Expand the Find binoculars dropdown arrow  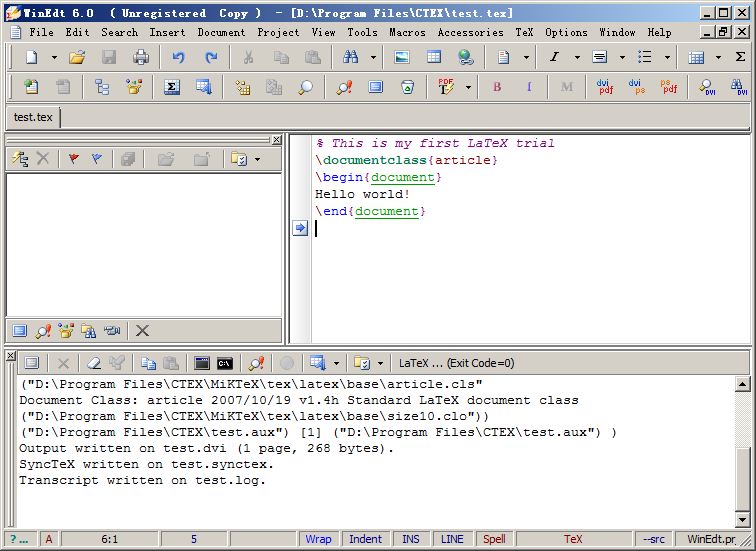pos(373,57)
